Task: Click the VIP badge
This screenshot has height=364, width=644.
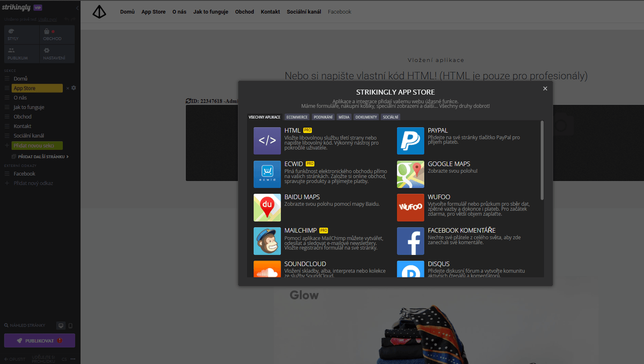Action: (38, 8)
